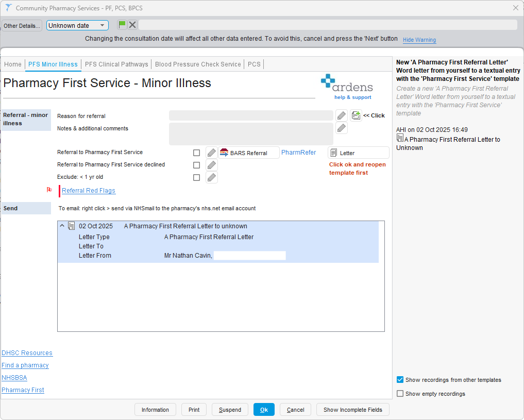Viewport: 524px width, 420px height.
Task: Click Letter Type value 'A Pharmacy First Referral Letter'
Action: 209,237
